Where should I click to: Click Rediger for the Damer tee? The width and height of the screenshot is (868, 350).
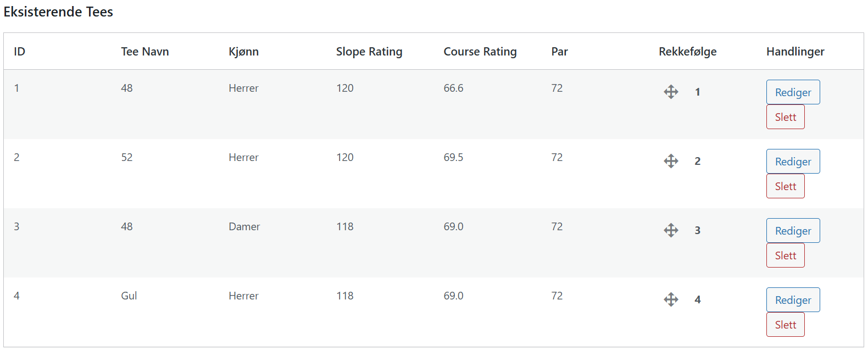(x=793, y=231)
